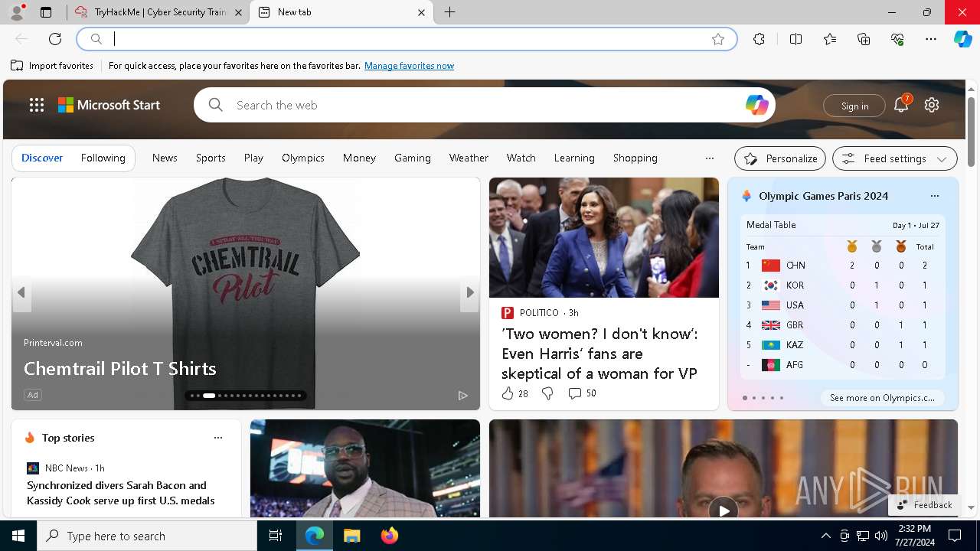Open the Olympics category
The image size is (980, 551).
click(x=303, y=158)
